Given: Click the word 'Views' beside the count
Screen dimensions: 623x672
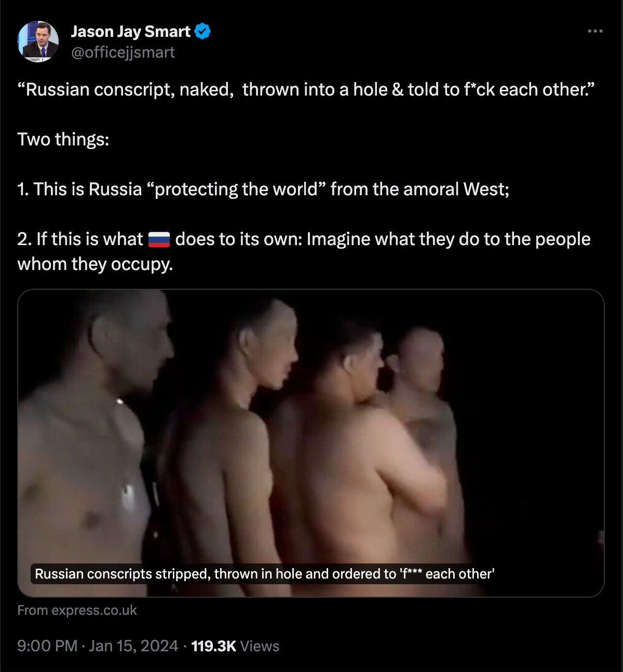Looking at the screenshot, I should coord(260,646).
